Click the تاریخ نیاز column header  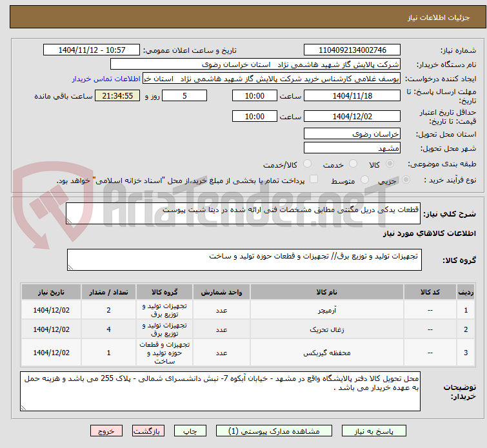pyautogui.click(x=51, y=292)
